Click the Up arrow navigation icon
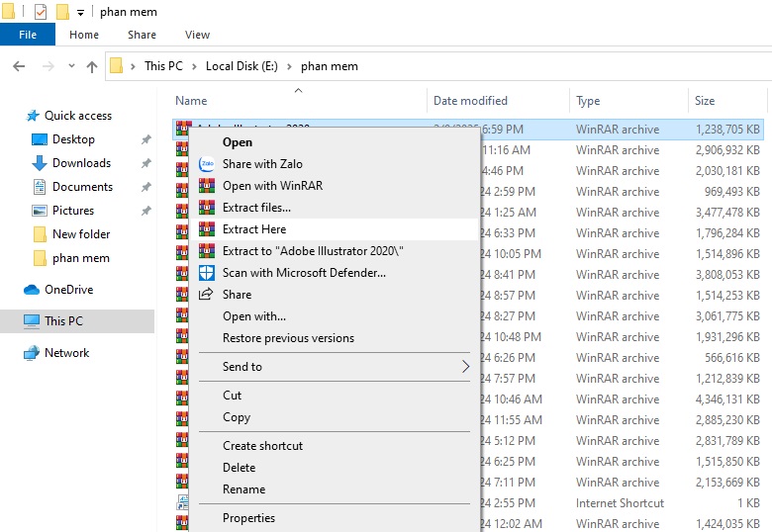772x532 pixels. point(92,66)
